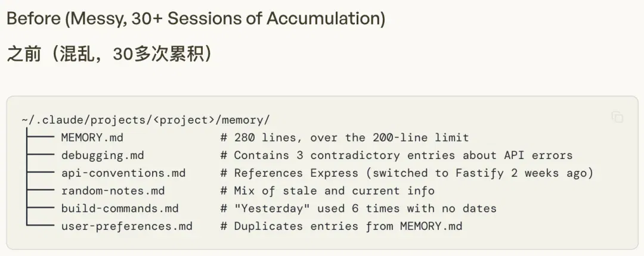Click the 'Duplicates entries from MEMORY.md' comment

(341, 226)
